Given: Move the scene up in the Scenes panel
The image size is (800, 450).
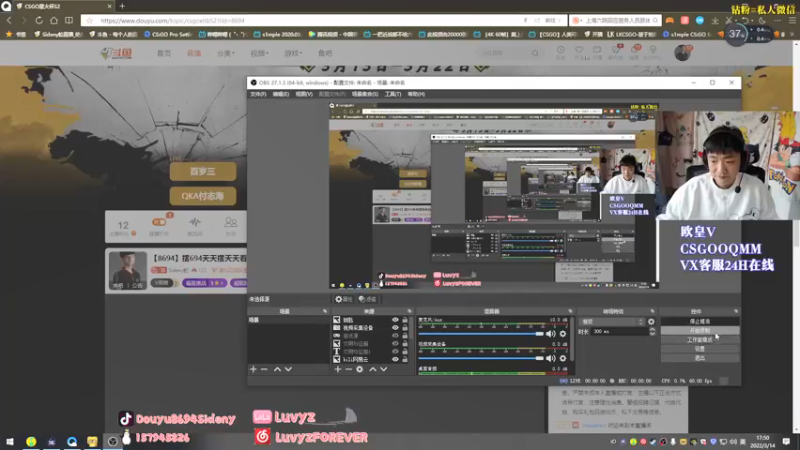Looking at the screenshot, I should pos(277,369).
